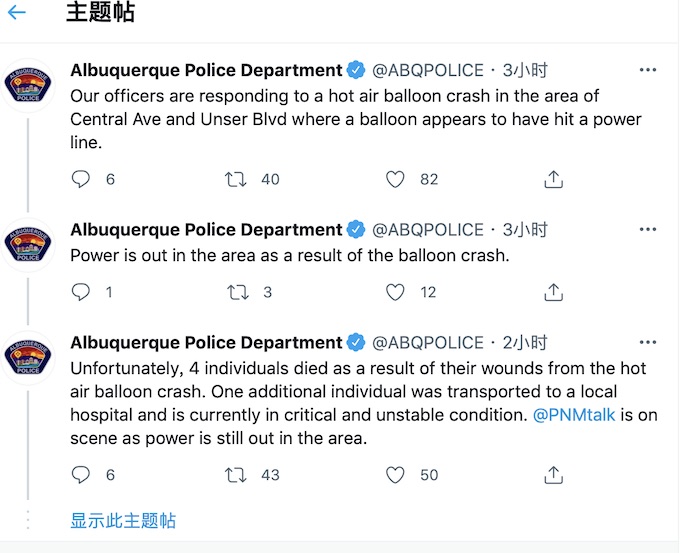Screen dimensions: 700x553
Task: Click the 显示此主题帖 link
Action: (123, 520)
